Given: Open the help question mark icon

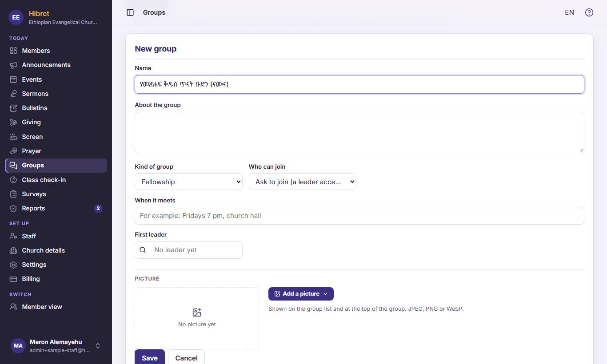Looking at the screenshot, I should point(589,12).
